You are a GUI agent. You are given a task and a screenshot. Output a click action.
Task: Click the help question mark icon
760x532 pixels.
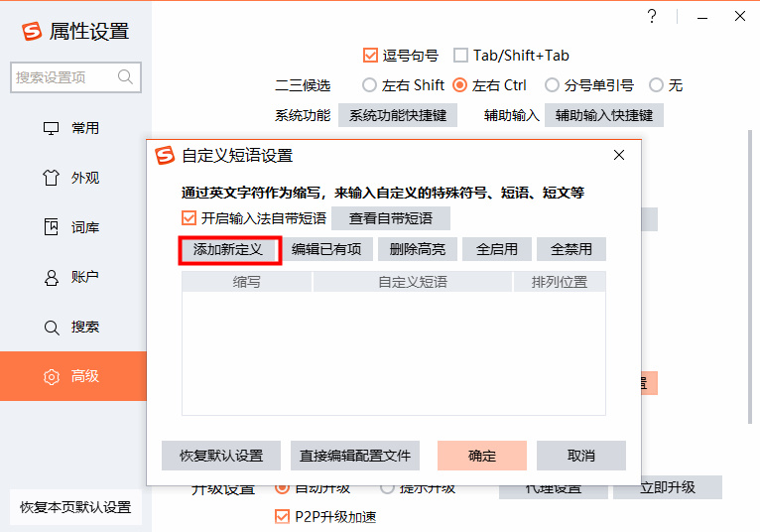click(x=652, y=16)
